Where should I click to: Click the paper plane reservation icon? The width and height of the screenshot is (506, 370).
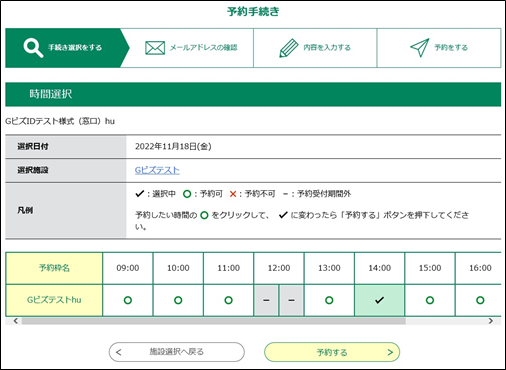click(420, 48)
